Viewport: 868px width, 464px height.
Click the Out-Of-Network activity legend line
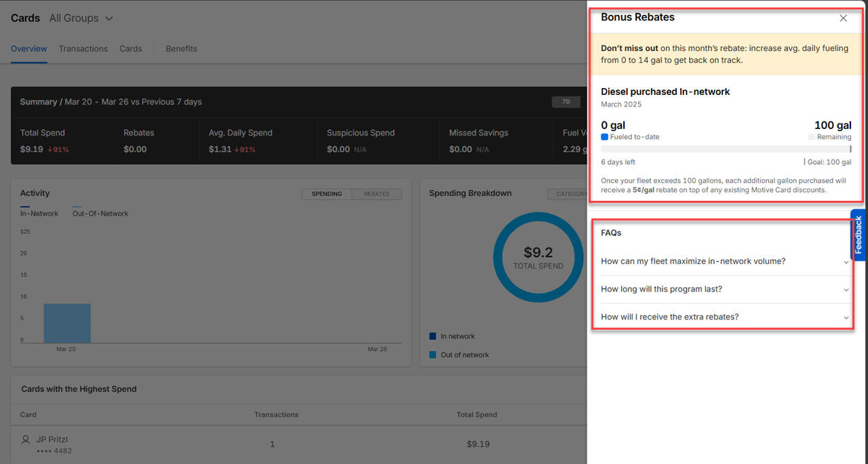[x=77, y=207]
